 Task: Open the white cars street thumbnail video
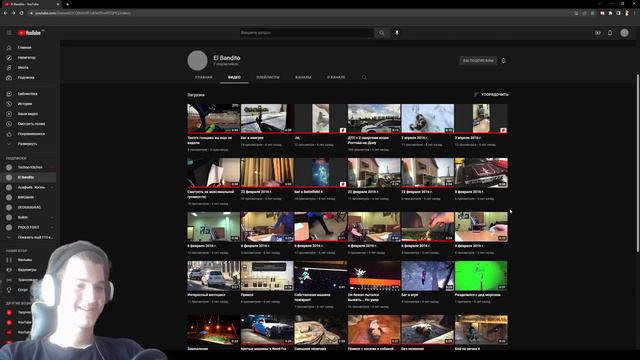213,276
